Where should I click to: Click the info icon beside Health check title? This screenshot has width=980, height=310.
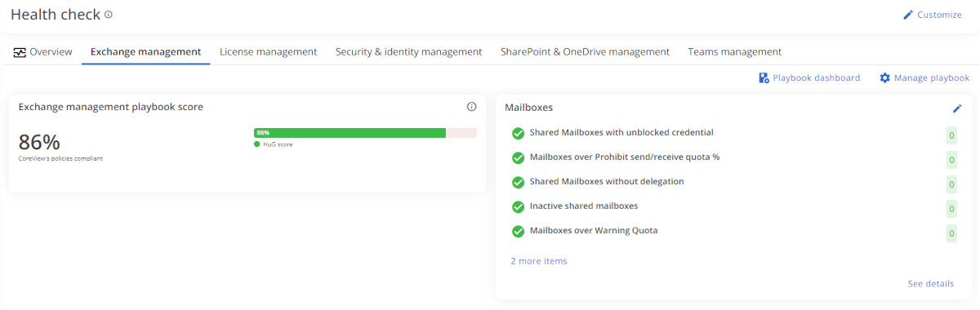(109, 15)
